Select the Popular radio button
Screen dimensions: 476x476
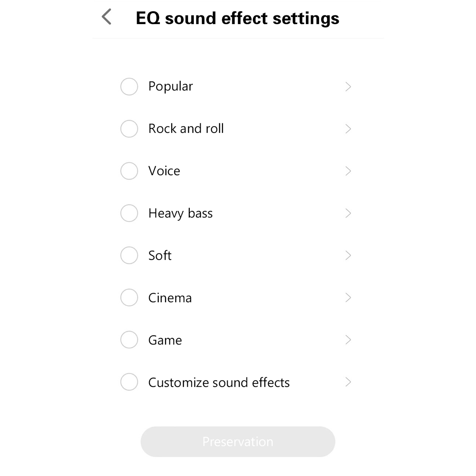coord(129,87)
